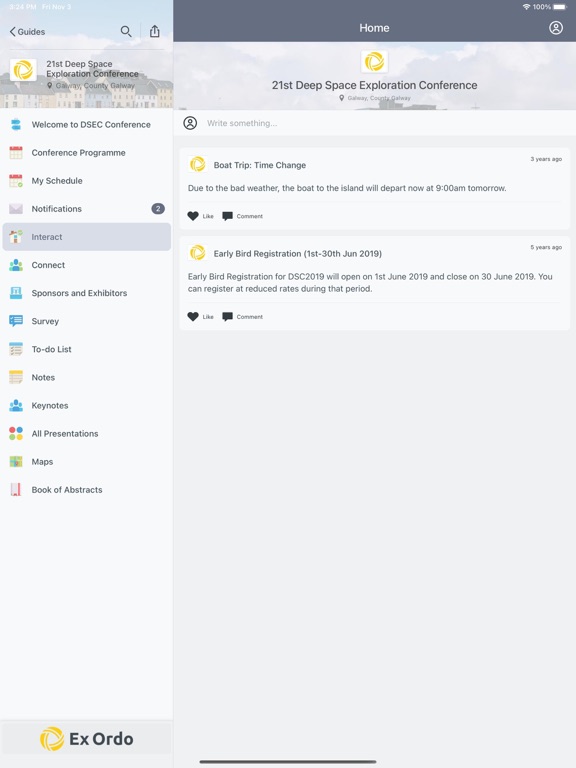Select My Schedule in sidebar
The image size is (576, 768).
(x=87, y=181)
